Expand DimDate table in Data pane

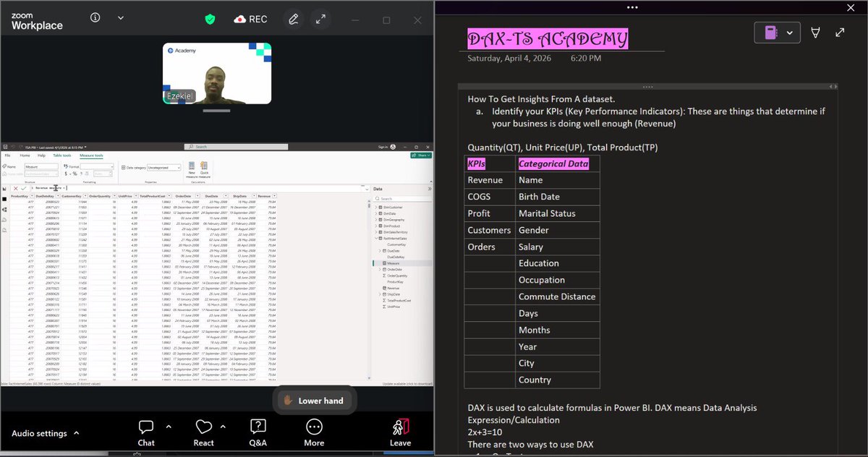[x=376, y=213]
